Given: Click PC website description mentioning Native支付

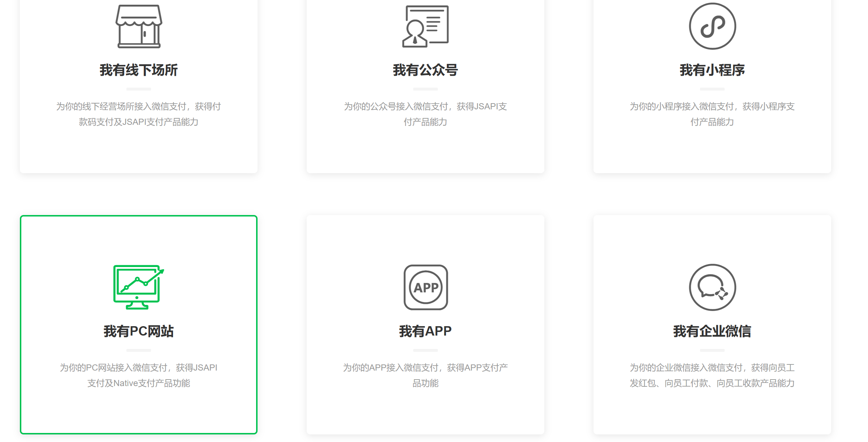Looking at the screenshot, I should 139,375.
